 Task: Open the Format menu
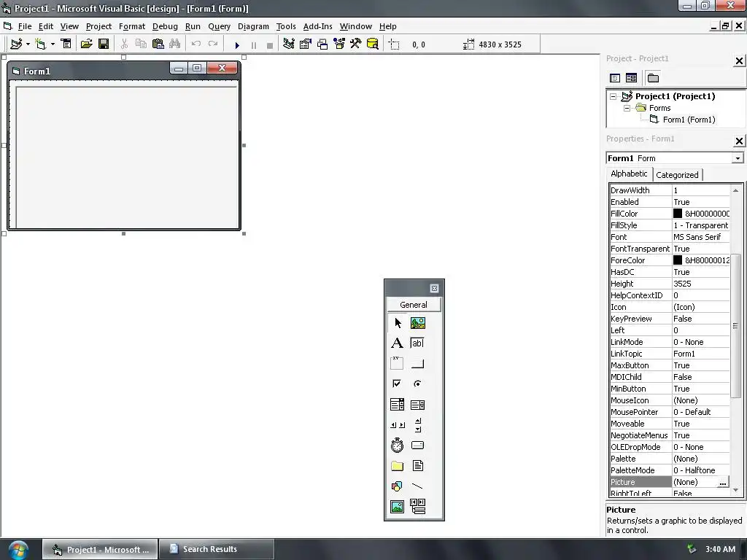[x=132, y=26]
